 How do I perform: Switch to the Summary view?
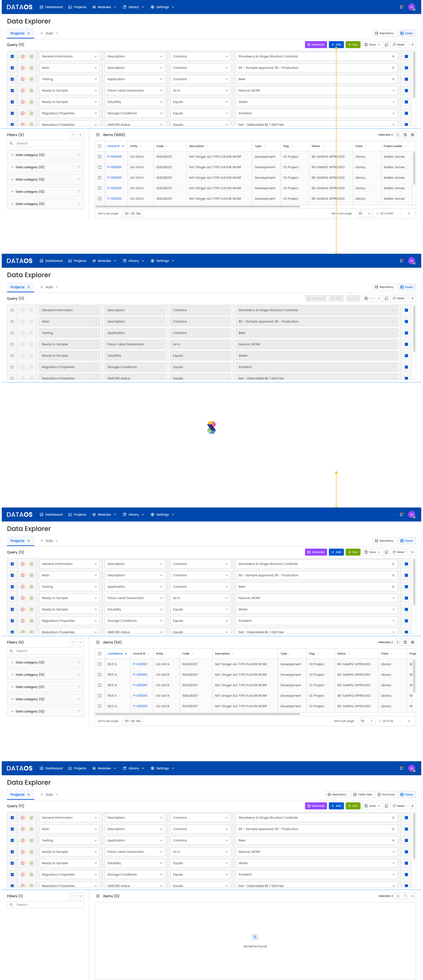(386, 794)
